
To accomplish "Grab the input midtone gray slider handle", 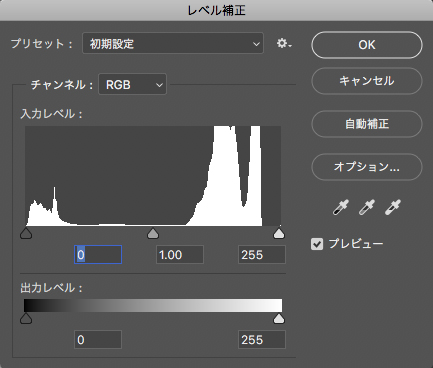I will [153, 234].
